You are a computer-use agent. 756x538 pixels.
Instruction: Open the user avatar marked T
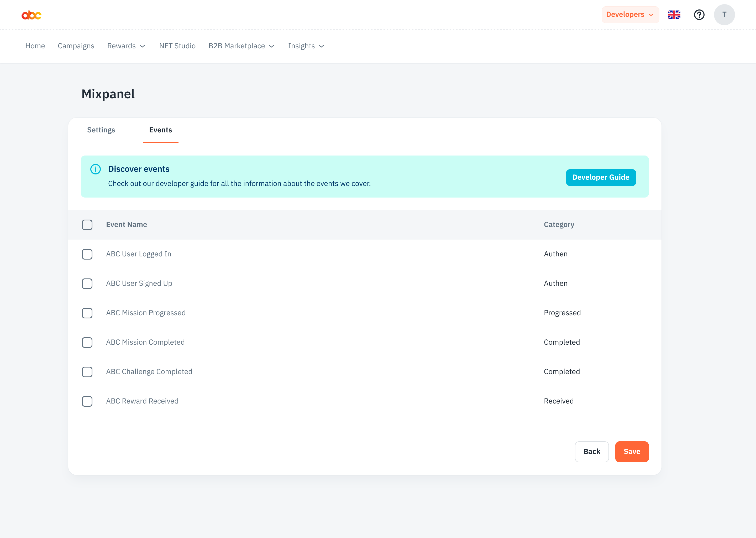tap(724, 14)
